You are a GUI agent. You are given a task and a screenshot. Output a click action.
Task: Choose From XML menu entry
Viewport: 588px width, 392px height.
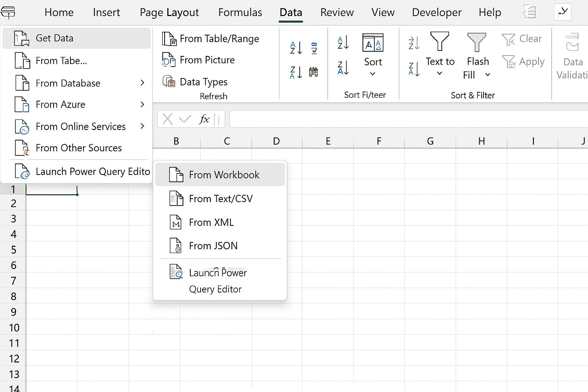[220, 222]
